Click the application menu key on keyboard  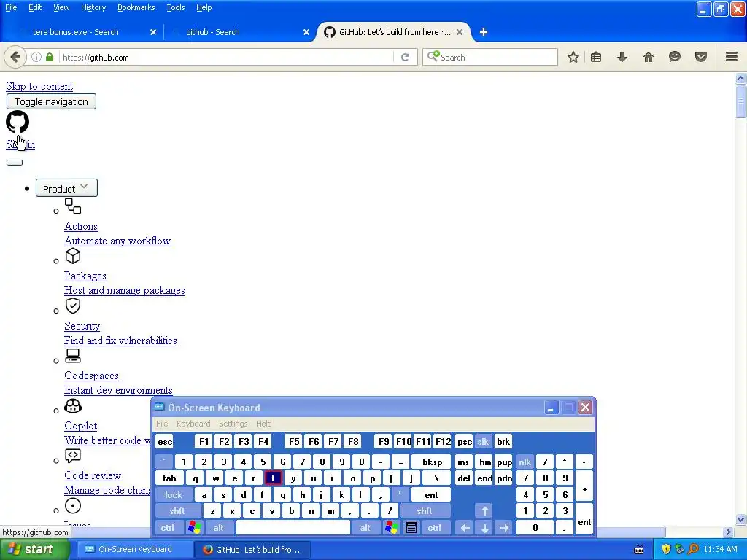click(x=411, y=528)
